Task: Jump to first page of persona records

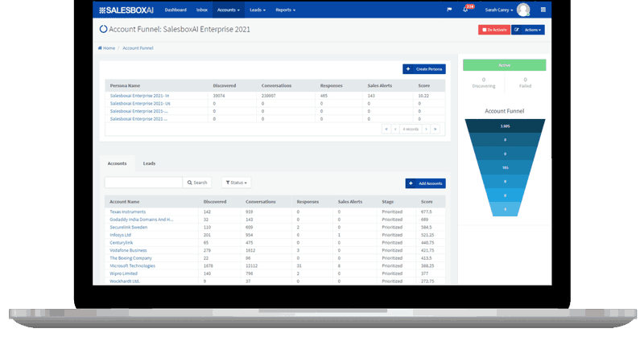Action: pos(386,129)
